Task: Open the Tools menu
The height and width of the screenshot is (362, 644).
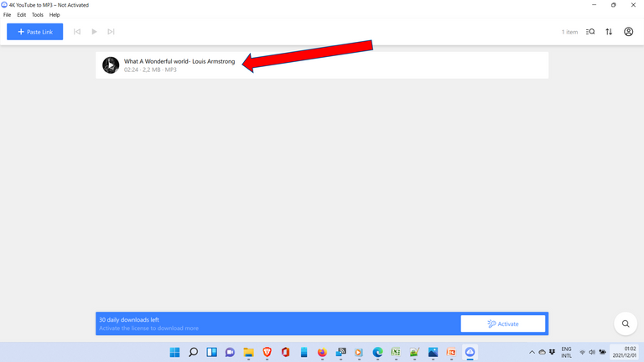Action: coord(38,15)
